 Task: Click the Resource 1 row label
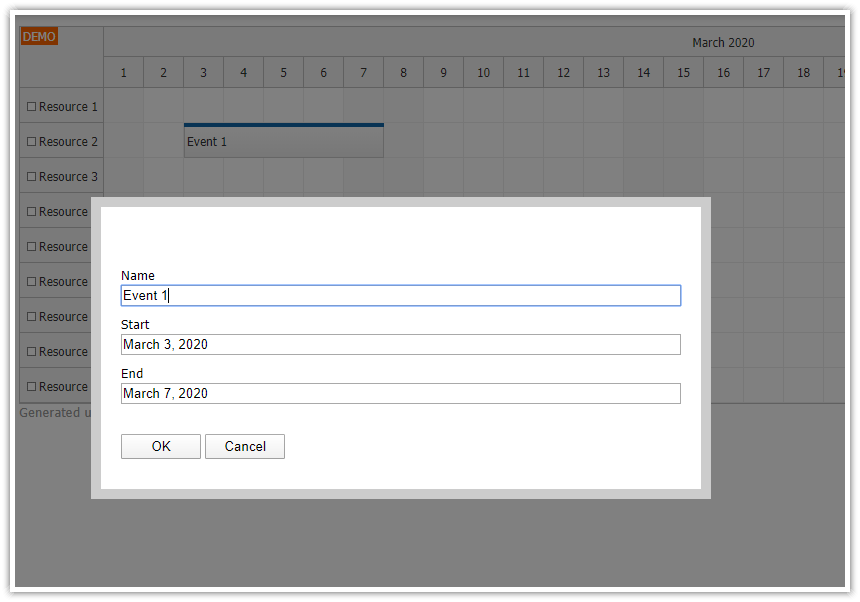67,106
